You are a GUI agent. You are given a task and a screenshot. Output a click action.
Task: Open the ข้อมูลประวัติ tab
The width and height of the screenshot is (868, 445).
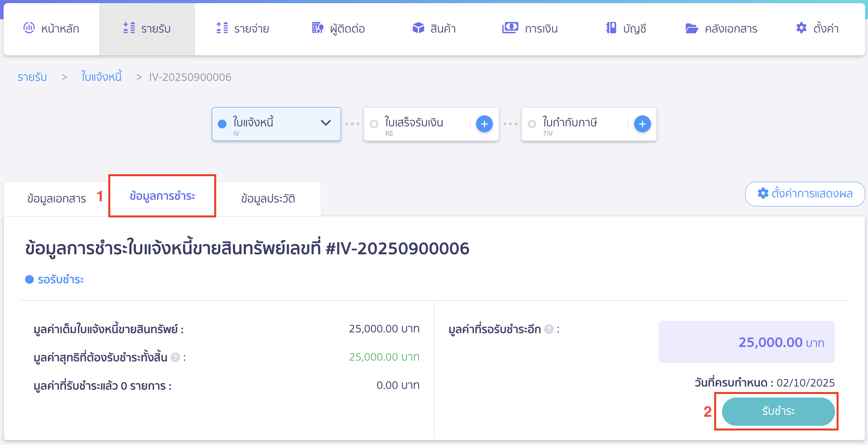[x=269, y=199]
